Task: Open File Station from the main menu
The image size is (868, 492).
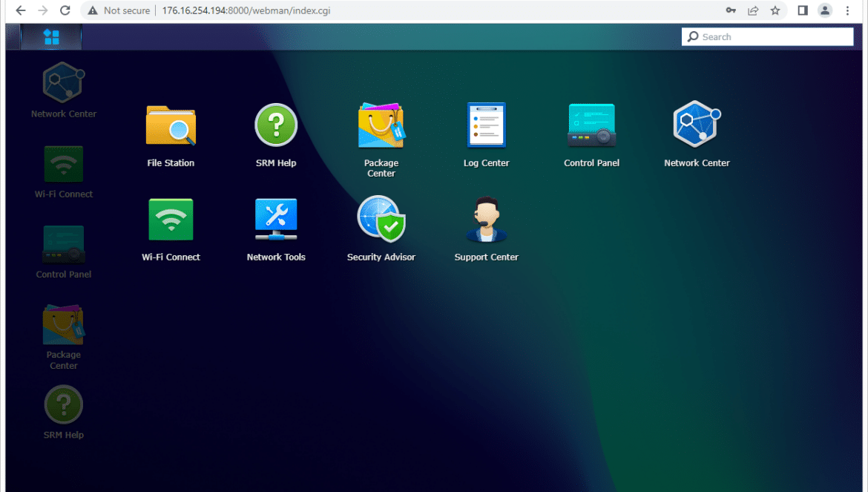Action: [x=171, y=134]
